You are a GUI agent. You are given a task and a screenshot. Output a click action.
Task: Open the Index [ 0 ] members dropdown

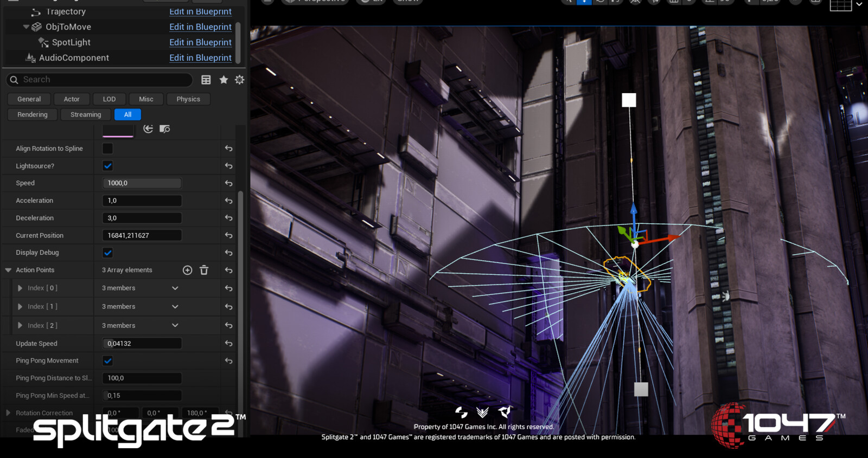pos(175,288)
